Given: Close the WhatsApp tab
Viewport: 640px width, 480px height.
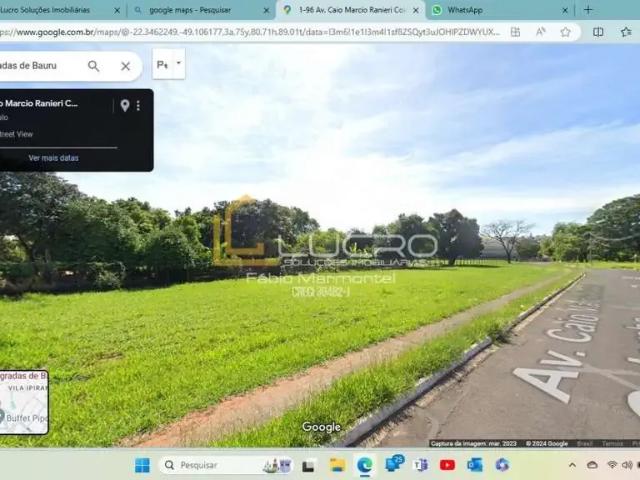Looking at the screenshot, I should [x=565, y=10].
